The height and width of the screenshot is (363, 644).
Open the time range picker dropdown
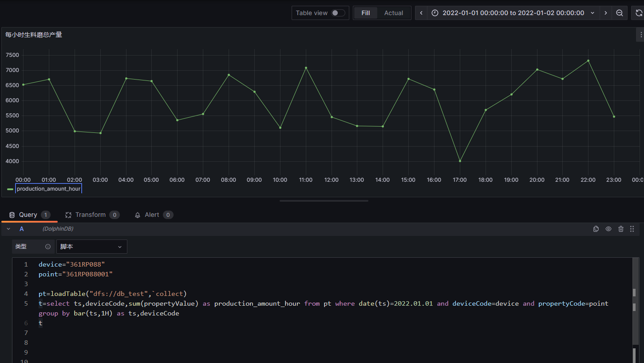click(513, 13)
